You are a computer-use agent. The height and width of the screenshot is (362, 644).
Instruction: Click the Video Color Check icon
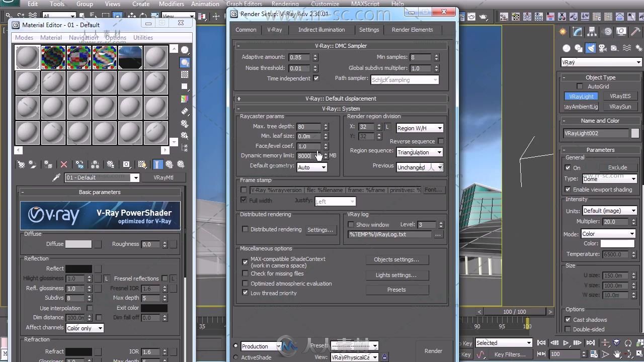click(x=185, y=99)
